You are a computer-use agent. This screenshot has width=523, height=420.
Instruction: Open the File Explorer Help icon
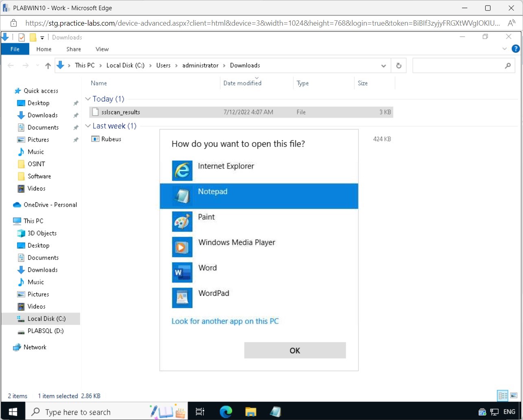(515, 49)
